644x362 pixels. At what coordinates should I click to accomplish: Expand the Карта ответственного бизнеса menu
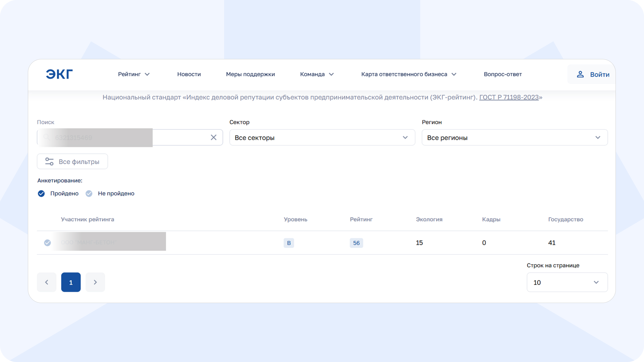[409, 74]
